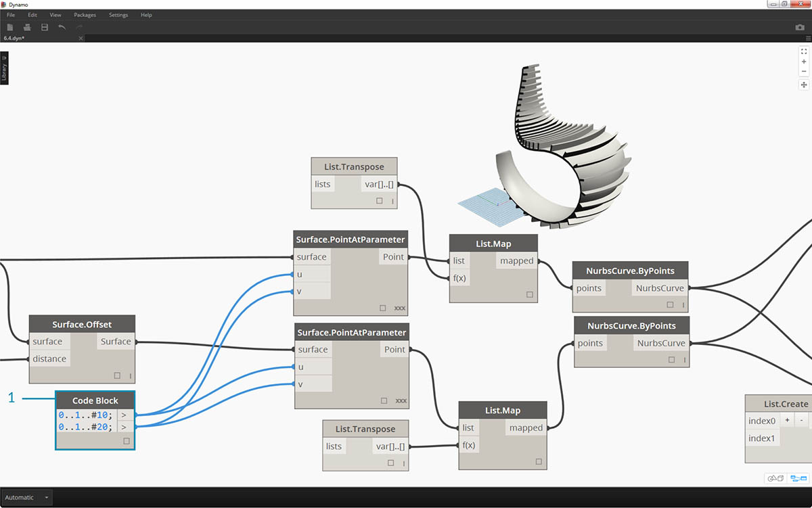This screenshot has height=508, width=812.
Task: Click the Zoom to Fit icon
Action: click(x=804, y=51)
